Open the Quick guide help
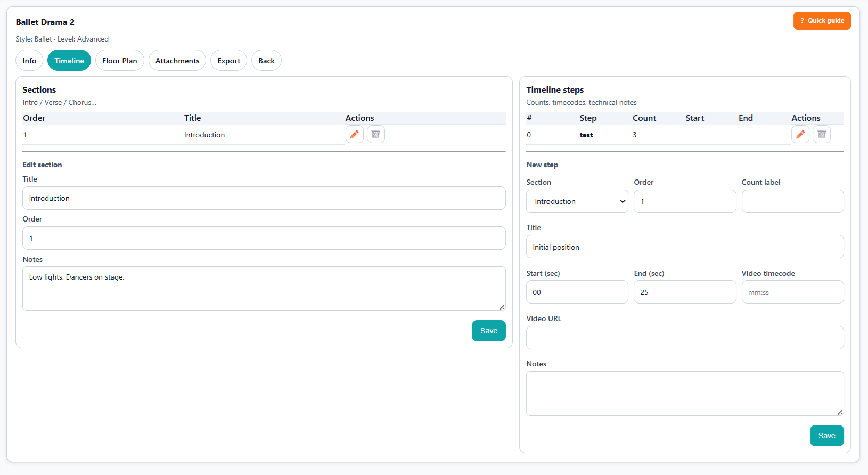Viewport: 868px width, 475px height. (x=822, y=21)
